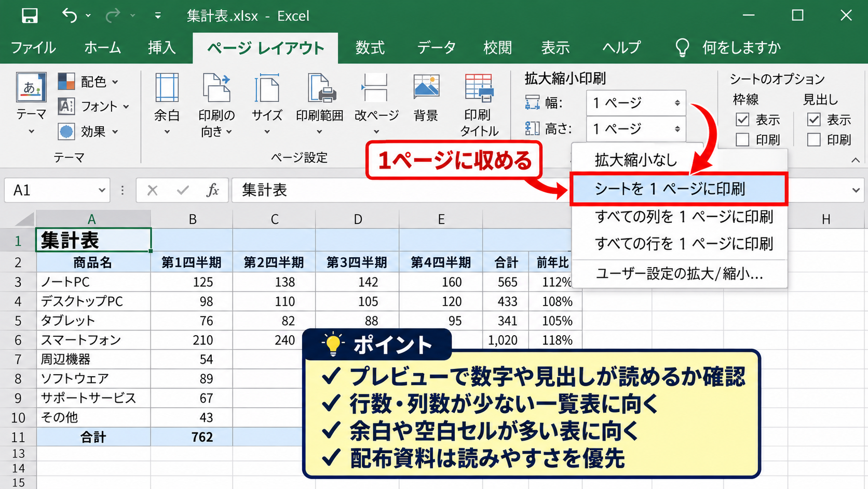Viewport: 868px width, 489px height.
Task: Switch to the 数式 tab
Action: pyautogui.click(x=370, y=48)
